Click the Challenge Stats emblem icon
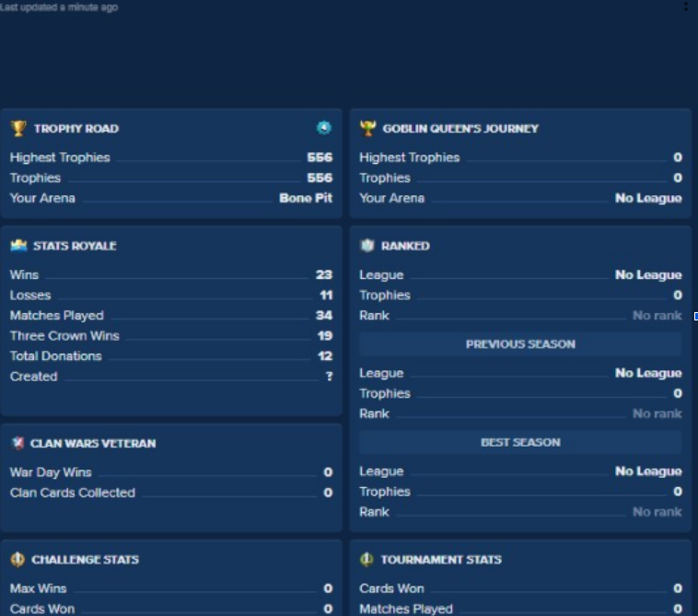The width and height of the screenshot is (698, 616). pos(17,559)
